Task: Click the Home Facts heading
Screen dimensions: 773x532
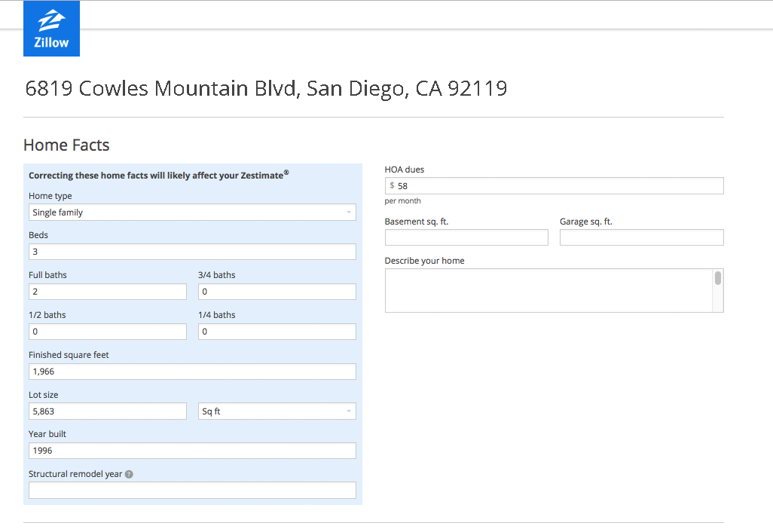Action: coord(66,145)
